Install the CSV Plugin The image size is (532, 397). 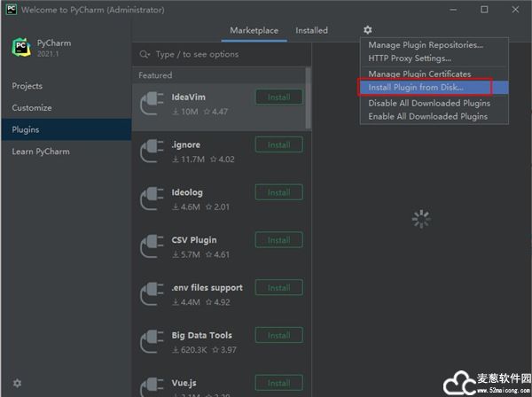(279, 240)
